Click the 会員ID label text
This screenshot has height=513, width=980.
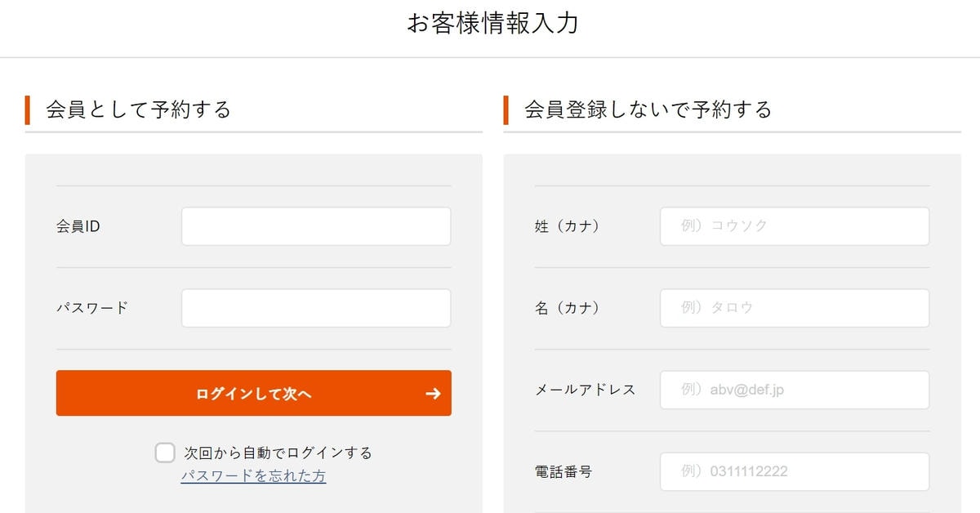coord(78,226)
